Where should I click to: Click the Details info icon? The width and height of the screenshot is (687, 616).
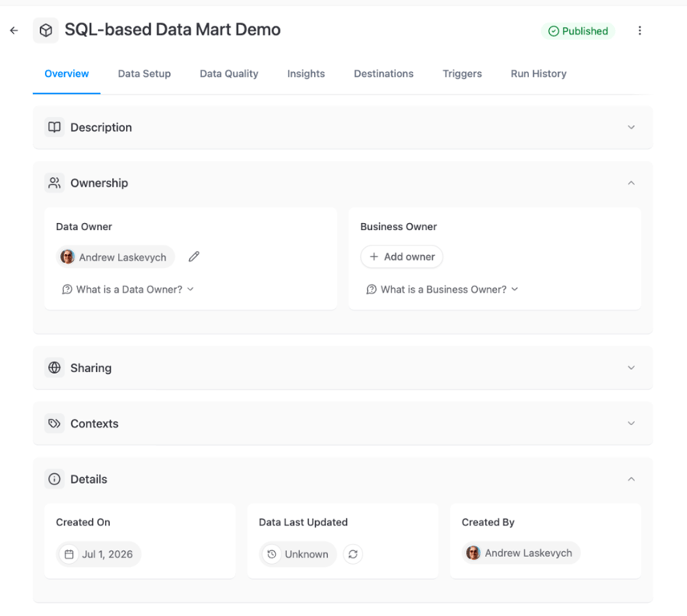tap(55, 479)
